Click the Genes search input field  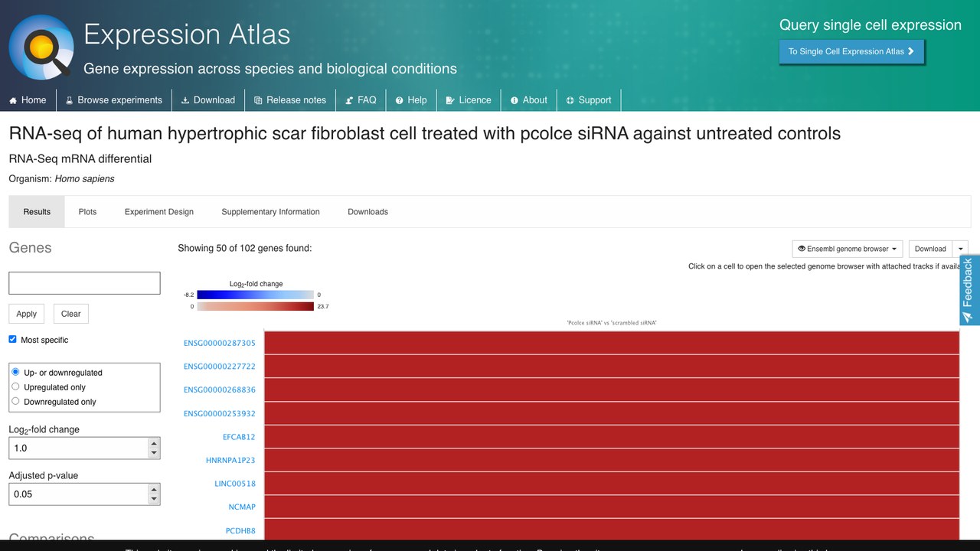(84, 283)
